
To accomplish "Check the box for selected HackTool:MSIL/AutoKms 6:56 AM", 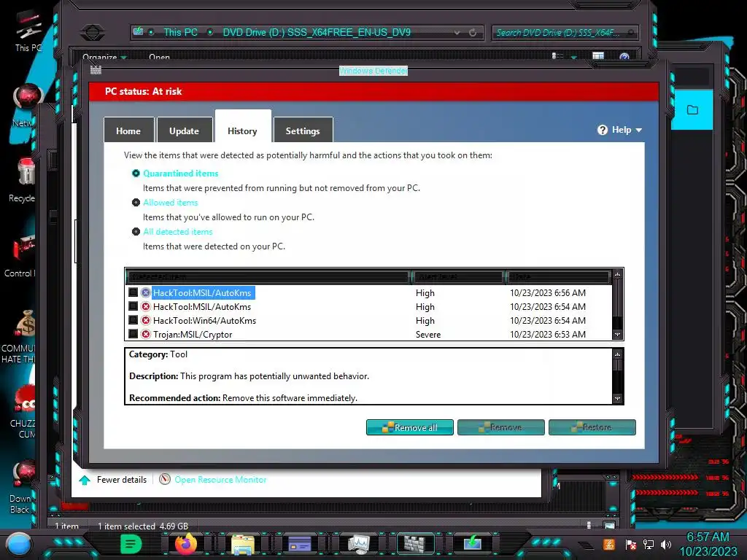I will click(133, 292).
